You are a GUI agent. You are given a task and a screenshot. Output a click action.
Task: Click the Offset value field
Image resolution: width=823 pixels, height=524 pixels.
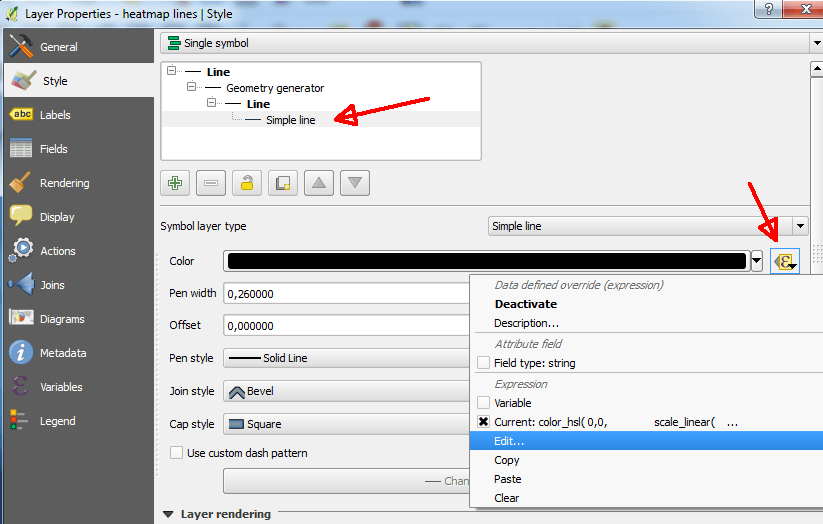(346, 326)
